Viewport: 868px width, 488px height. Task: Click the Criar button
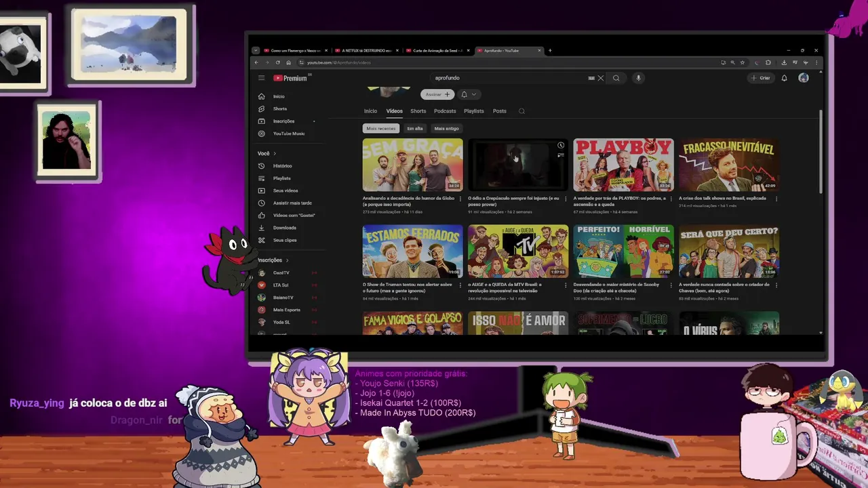tap(761, 78)
